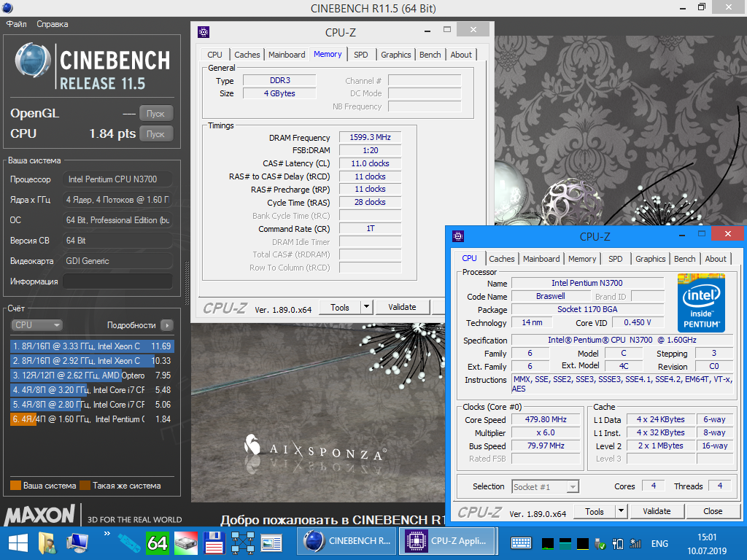This screenshot has width=747, height=560.
Task: Select ranking row 1 Intel Xeon 11.69
Action: point(92,346)
